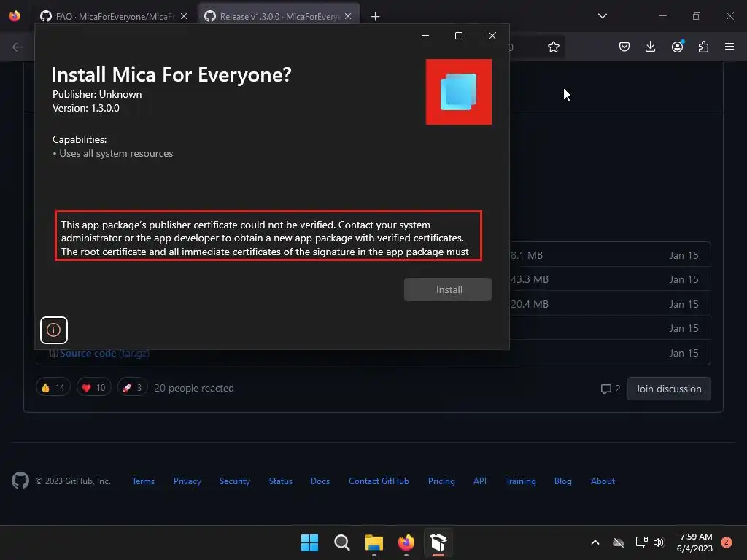Open Firefox hamburger application menu
This screenshot has width=747, height=560.
point(729,47)
